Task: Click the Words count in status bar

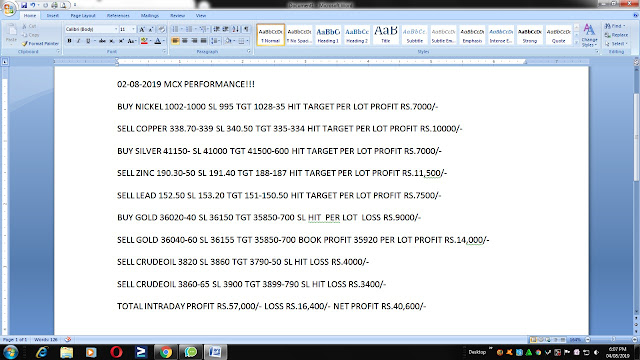Action: tap(46, 340)
